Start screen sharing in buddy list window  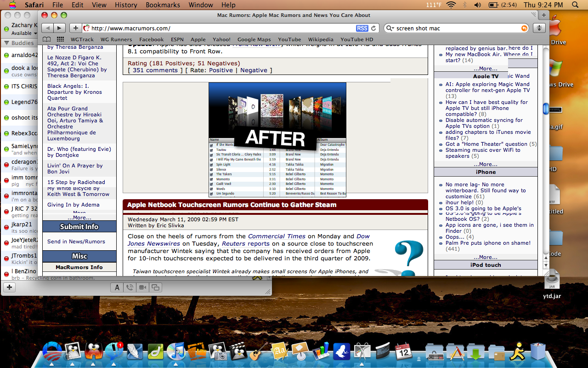pyautogui.click(x=156, y=287)
